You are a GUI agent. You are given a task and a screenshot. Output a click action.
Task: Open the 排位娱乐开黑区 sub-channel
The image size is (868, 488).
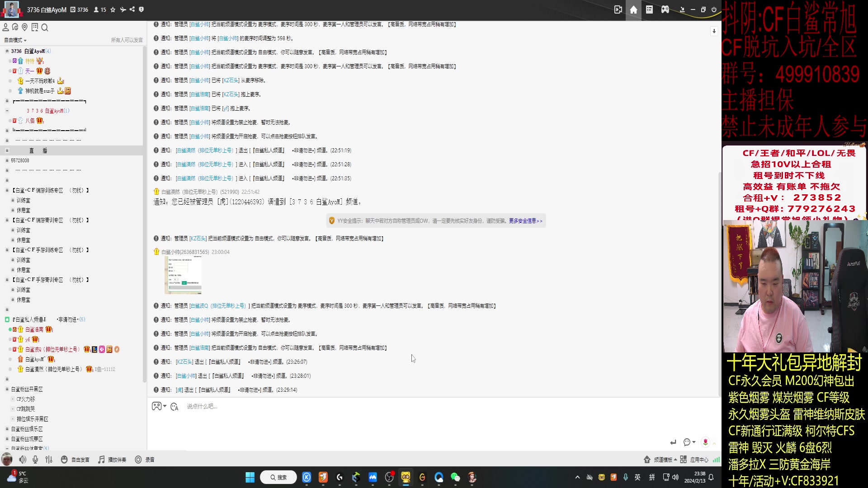point(33,419)
